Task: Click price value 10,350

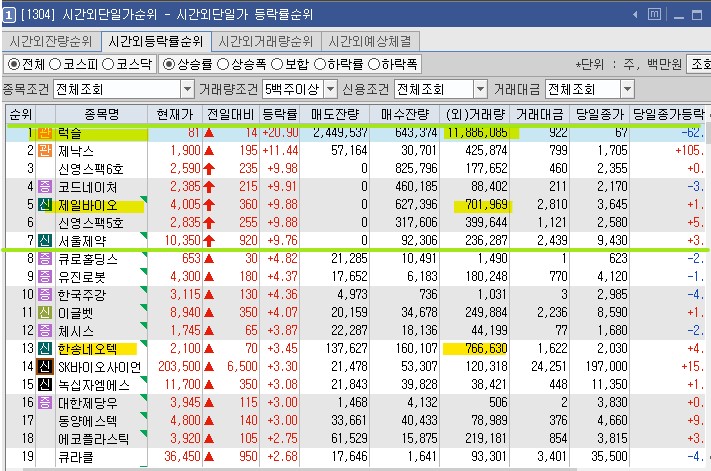Action: [182, 240]
